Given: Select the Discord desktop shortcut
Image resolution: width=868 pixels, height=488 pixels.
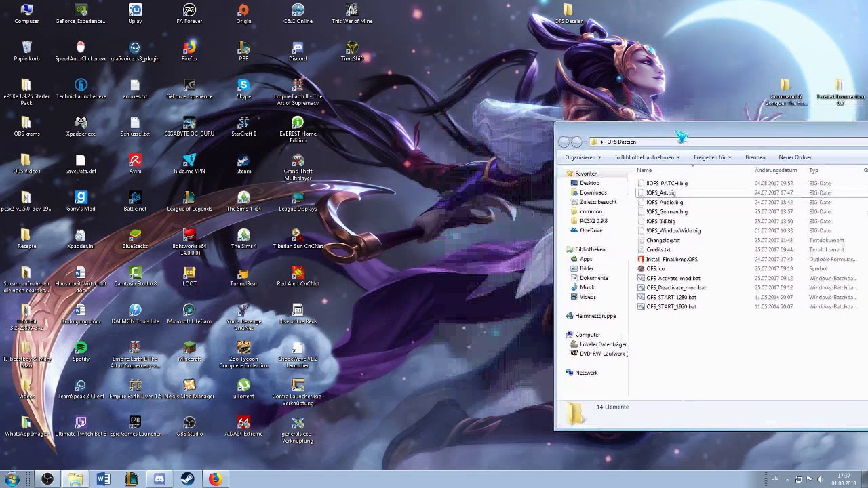Looking at the screenshot, I should click(x=298, y=51).
